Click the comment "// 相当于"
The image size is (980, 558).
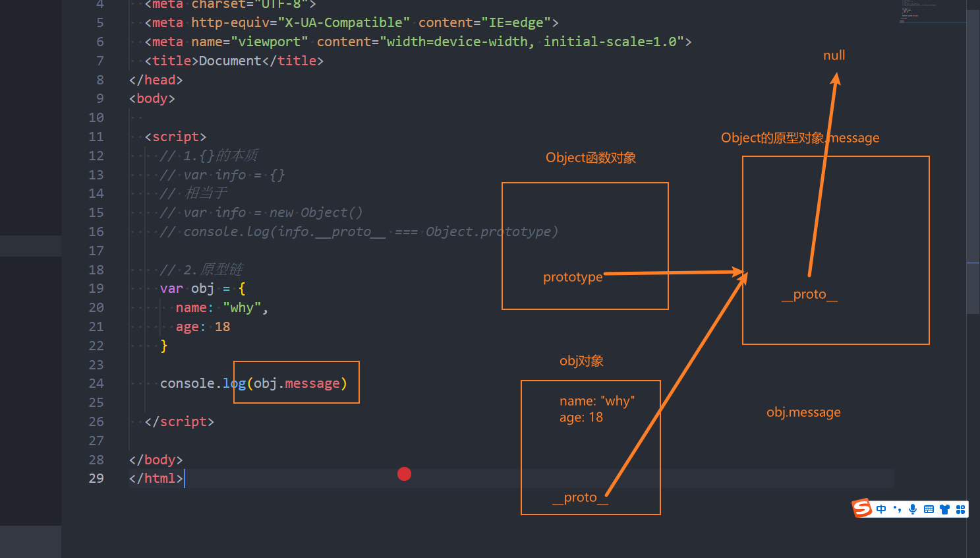pyautogui.click(x=194, y=193)
